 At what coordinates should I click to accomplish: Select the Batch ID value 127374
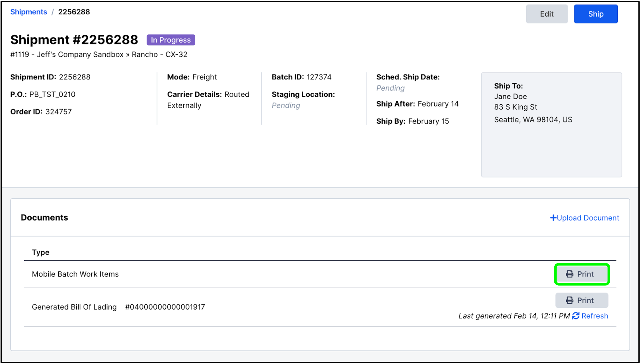point(319,77)
